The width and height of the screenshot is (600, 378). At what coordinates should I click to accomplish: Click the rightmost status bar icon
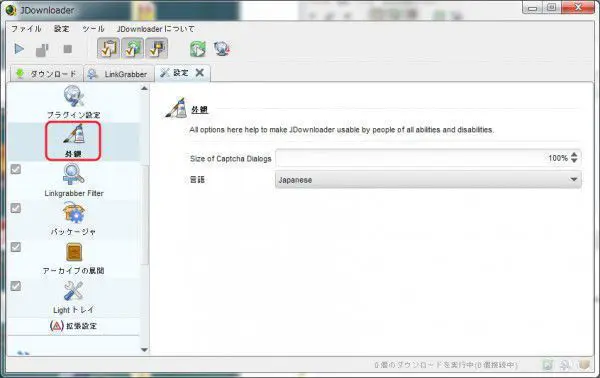click(584, 365)
